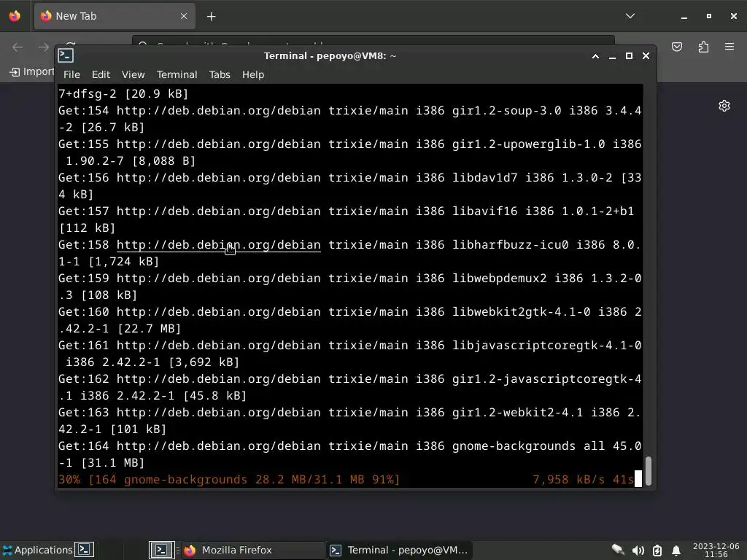The image size is (747, 560).
Task: Click the keep-above arrow button in the Terminal title bar
Action: [595, 56]
